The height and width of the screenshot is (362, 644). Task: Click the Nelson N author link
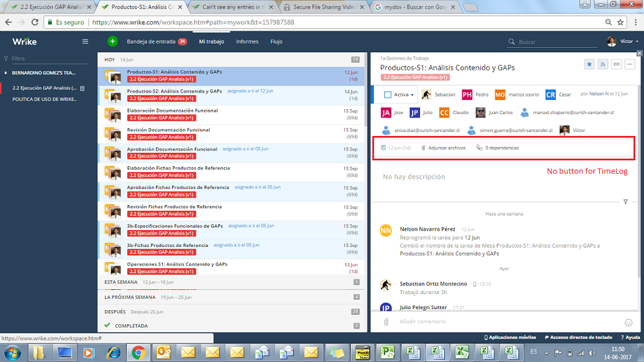coord(599,94)
